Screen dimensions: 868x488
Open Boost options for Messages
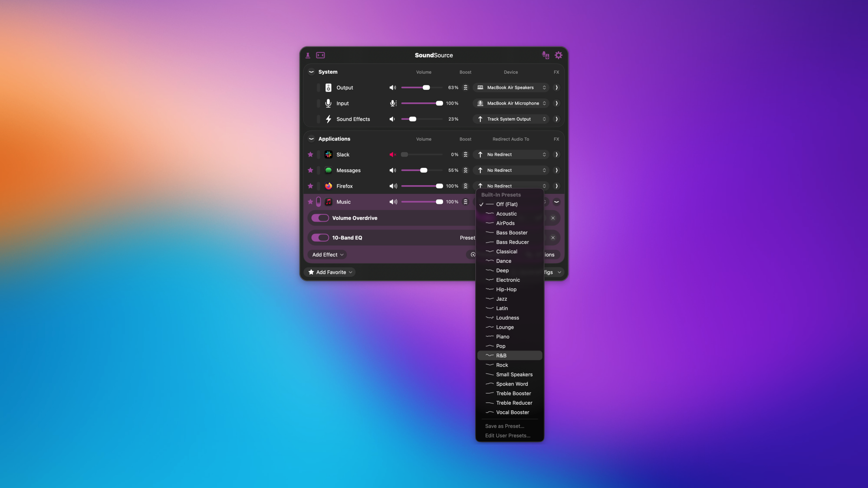coord(466,170)
